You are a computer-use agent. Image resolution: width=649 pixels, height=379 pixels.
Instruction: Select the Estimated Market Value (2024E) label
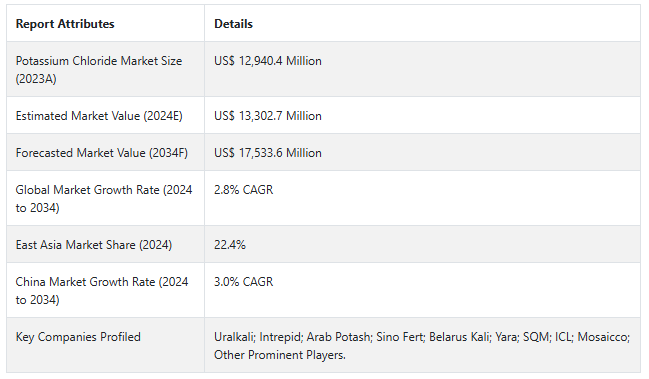coord(99,116)
